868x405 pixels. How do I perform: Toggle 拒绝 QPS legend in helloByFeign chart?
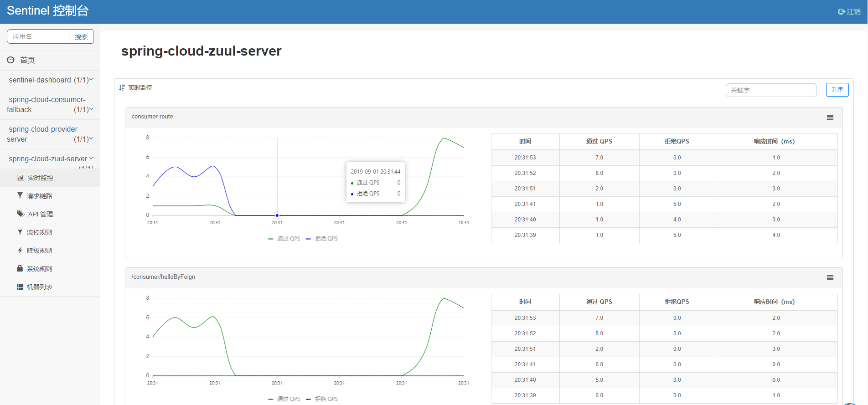(322, 399)
